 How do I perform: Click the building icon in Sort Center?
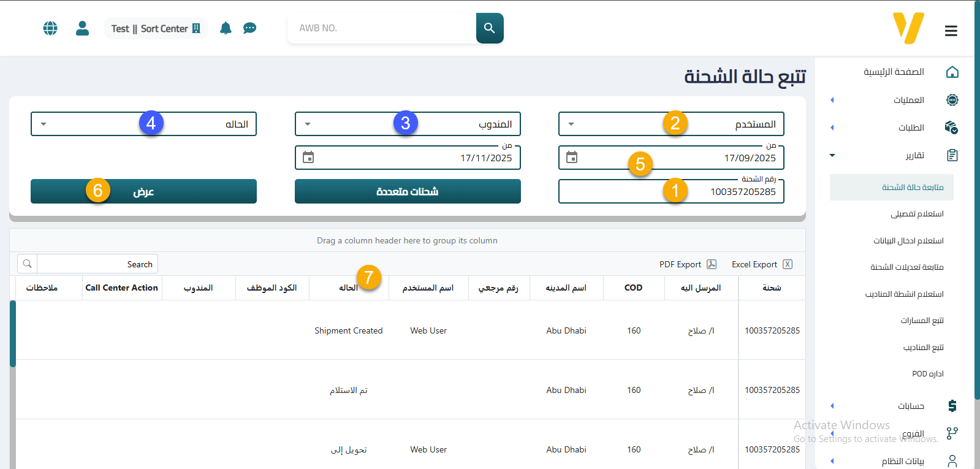tap(196, 28)
